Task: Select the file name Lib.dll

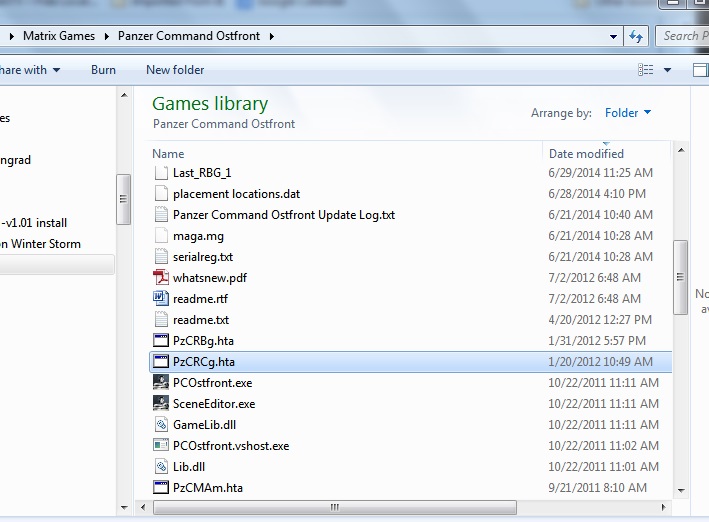Action: pos(189,467)
